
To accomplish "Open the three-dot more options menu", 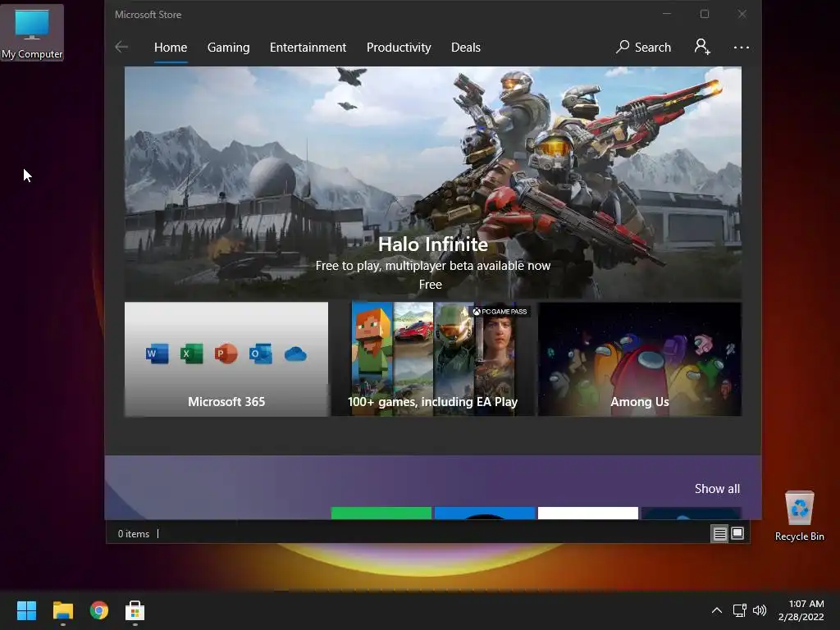I will pyautogui.click(x=742, y=47).
